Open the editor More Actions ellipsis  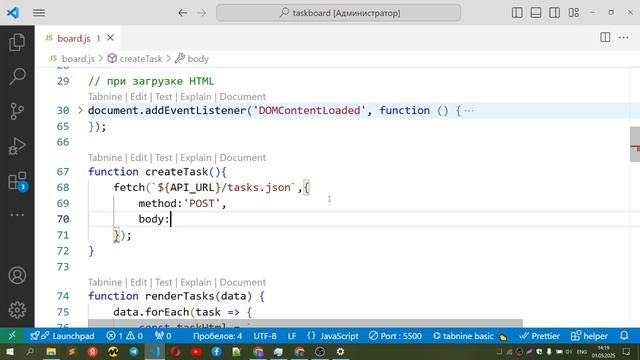[624, 38]
